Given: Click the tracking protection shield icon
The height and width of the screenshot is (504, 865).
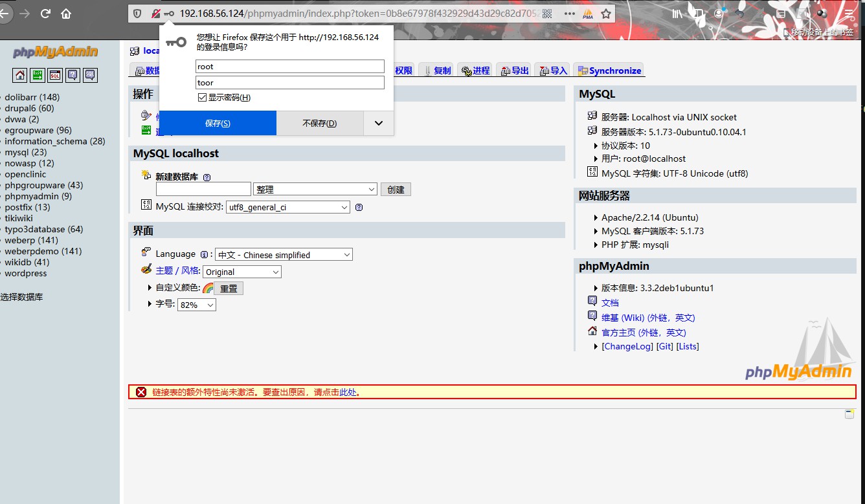Looking at the screenshot, I should 137,14.
